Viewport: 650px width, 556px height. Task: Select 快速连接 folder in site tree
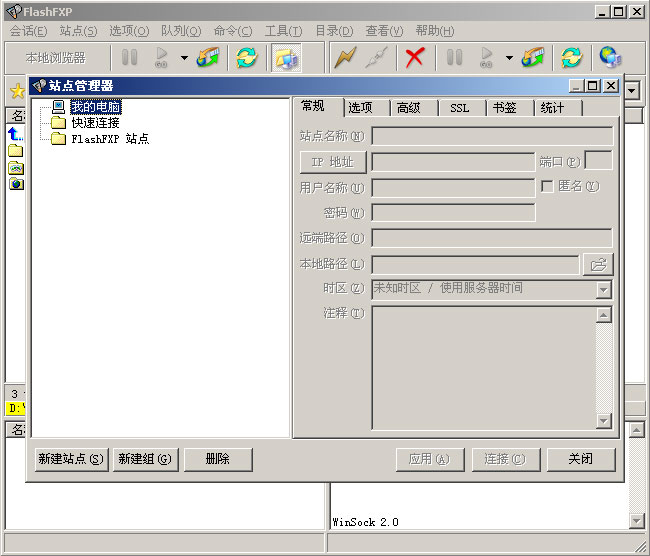pos(95,123)
